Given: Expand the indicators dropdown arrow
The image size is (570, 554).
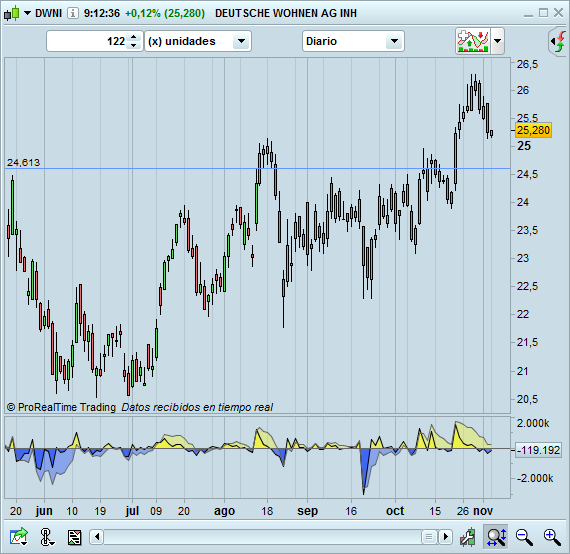Looking at the screenshot, I should tap(498, 41).
